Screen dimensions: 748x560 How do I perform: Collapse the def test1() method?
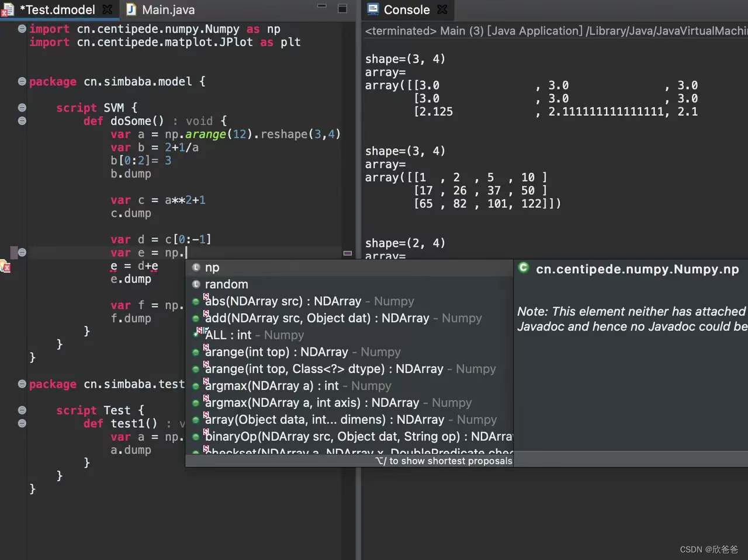(x=22, y=423)
